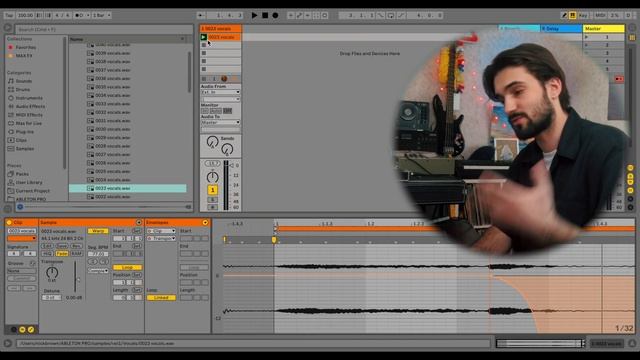640x360 pixels.
Task: Select the Master track header
Action: click(x=603, y=29)
